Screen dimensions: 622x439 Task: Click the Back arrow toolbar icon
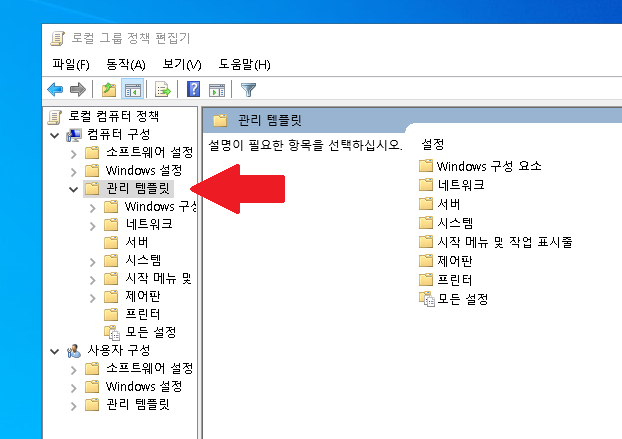55,90
